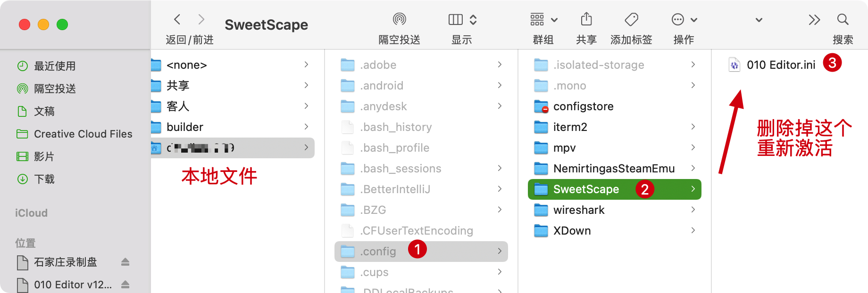
Task: Select the .mono folder
Action: click(x=614, y=86)
